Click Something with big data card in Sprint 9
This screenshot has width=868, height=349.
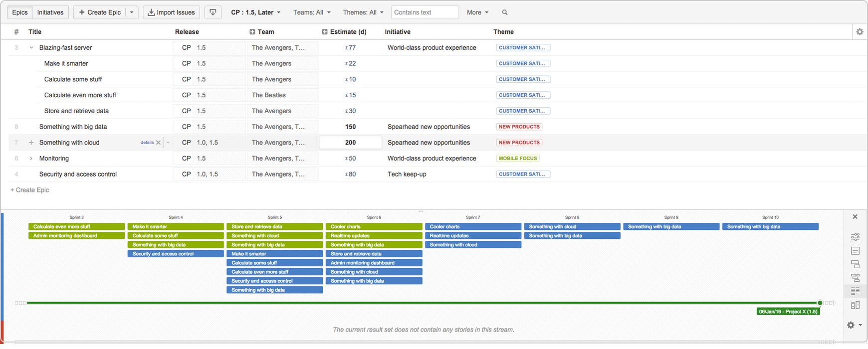[x=671, y=227]
